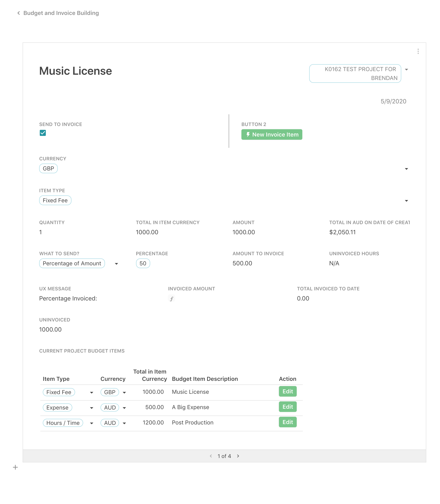Click Edit for Music License row
The width and height of the screenshot is (440, 504).
point(288,392)
